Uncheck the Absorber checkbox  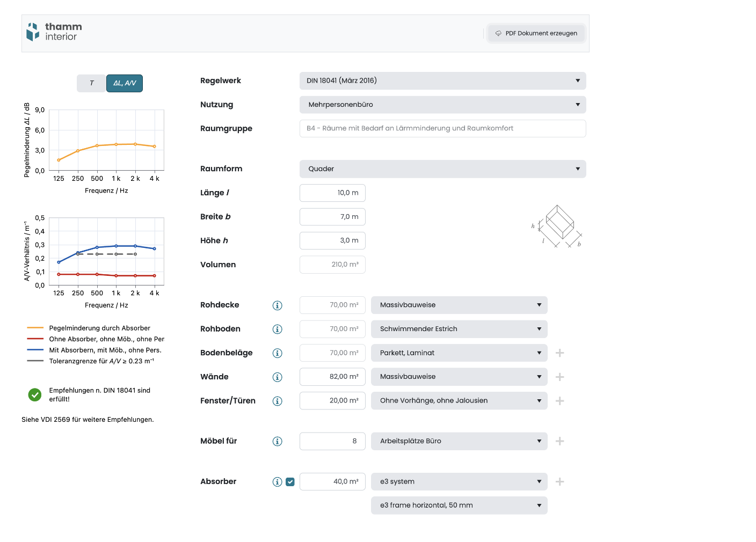(x=290, y=482)
